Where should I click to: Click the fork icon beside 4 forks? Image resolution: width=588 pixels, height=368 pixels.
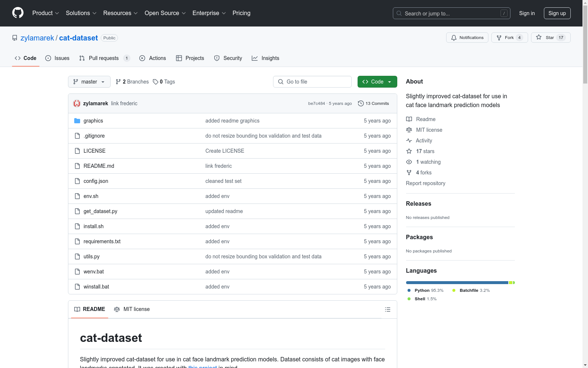(x=409, y=173)
